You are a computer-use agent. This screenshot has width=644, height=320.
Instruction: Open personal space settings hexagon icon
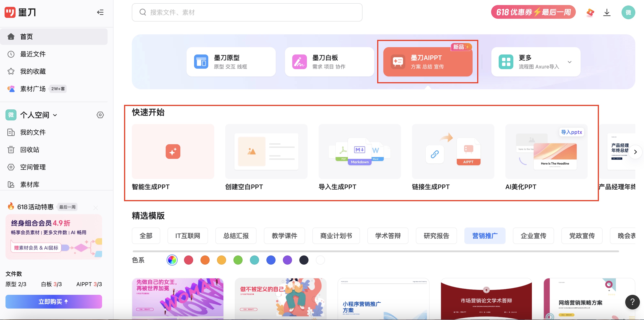pyautogui.click(x=100, y=115)
